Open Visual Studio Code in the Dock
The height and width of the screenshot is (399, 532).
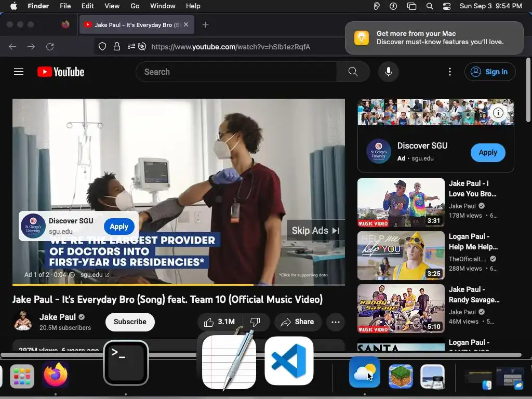point(289,361)
